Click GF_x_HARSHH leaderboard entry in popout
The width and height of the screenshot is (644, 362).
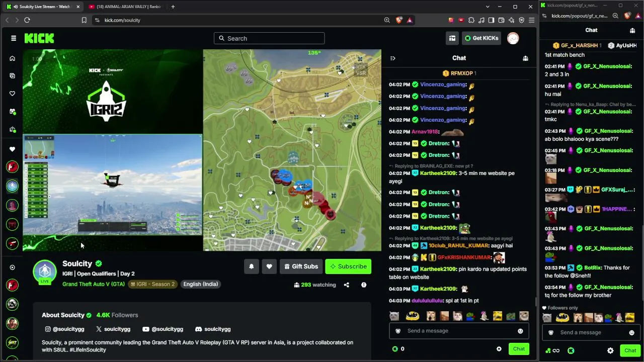coord(578,45)
